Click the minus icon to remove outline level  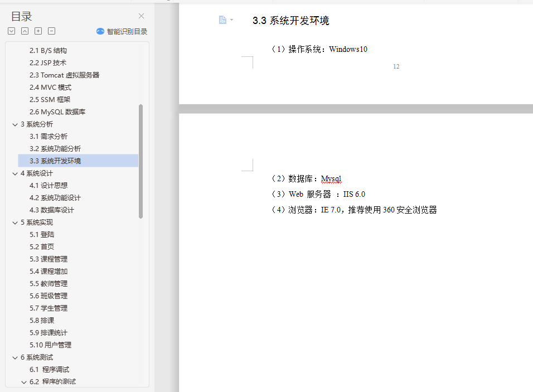(x=52, y=31)
